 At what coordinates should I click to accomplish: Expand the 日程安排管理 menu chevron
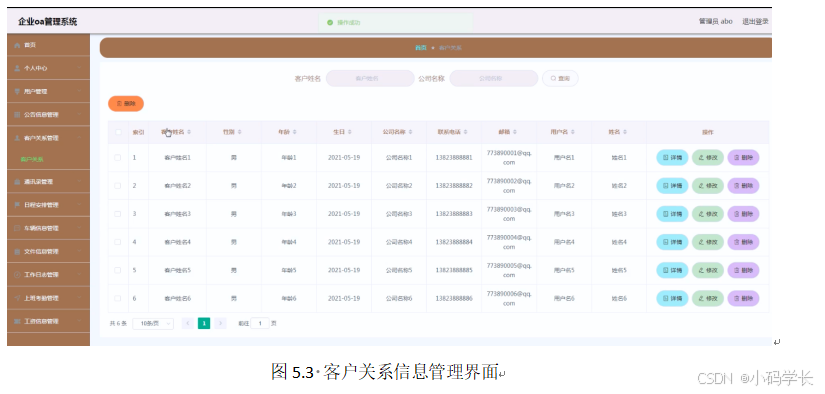click(x=79, y=205)
